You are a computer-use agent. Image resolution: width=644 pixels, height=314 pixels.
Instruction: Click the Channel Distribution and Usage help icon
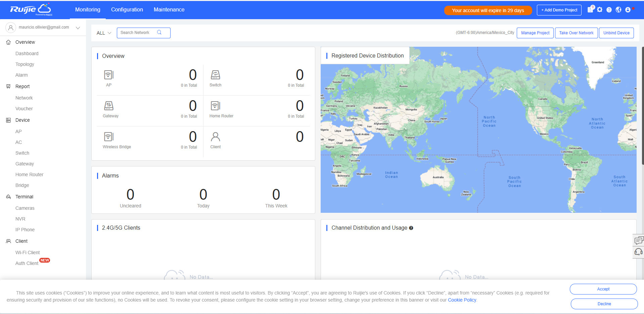coord(411,228)
